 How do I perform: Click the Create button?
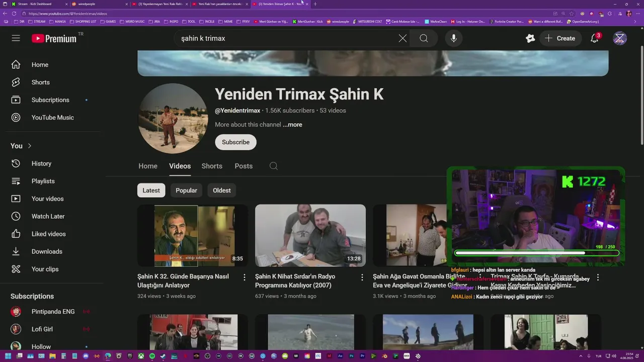point(560,38)
